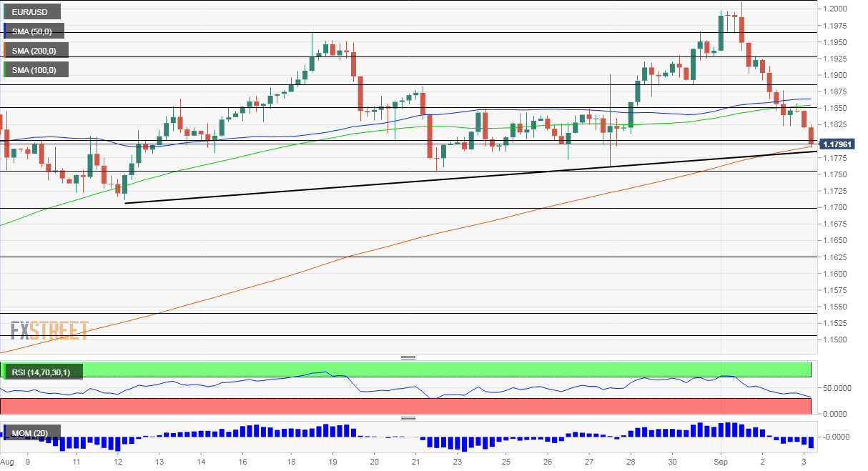Click the date axis label 21
Screen dimensions: 868x471
click(x=415, y=462)
